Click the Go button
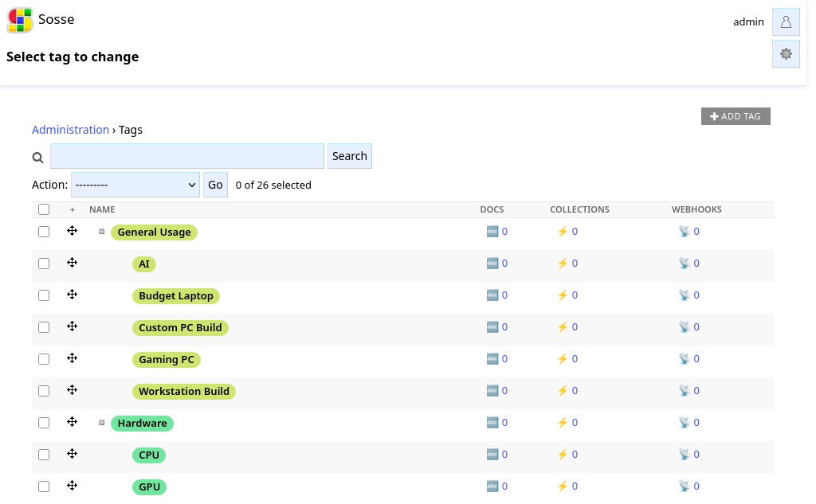Screen dimensions: 816x504 click(215, 185)
